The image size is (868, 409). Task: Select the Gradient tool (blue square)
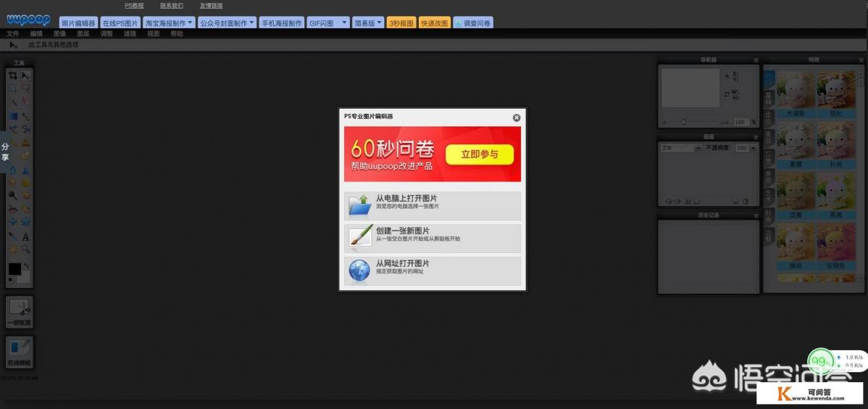click(13, 116)
